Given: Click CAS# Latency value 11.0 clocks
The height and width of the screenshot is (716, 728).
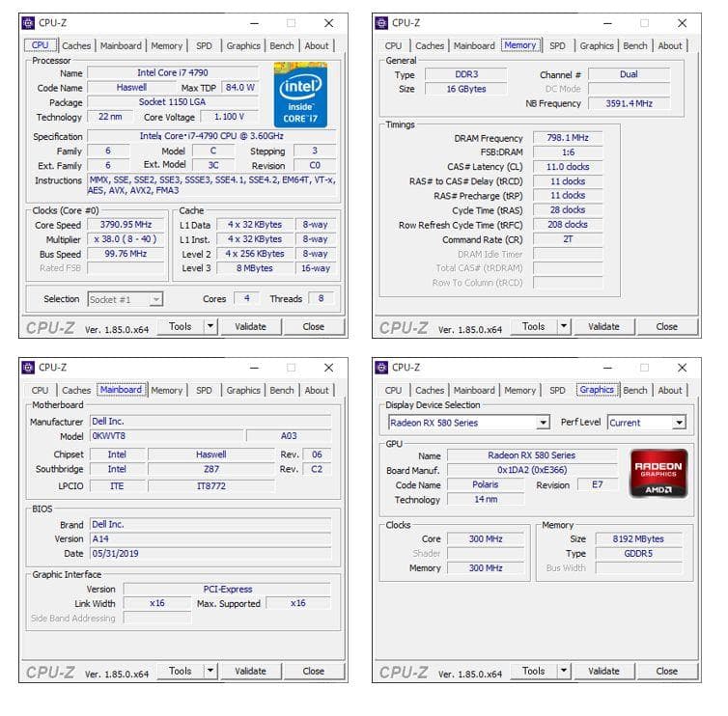Looking at the screenshot, I should click(x=568, y=167).
